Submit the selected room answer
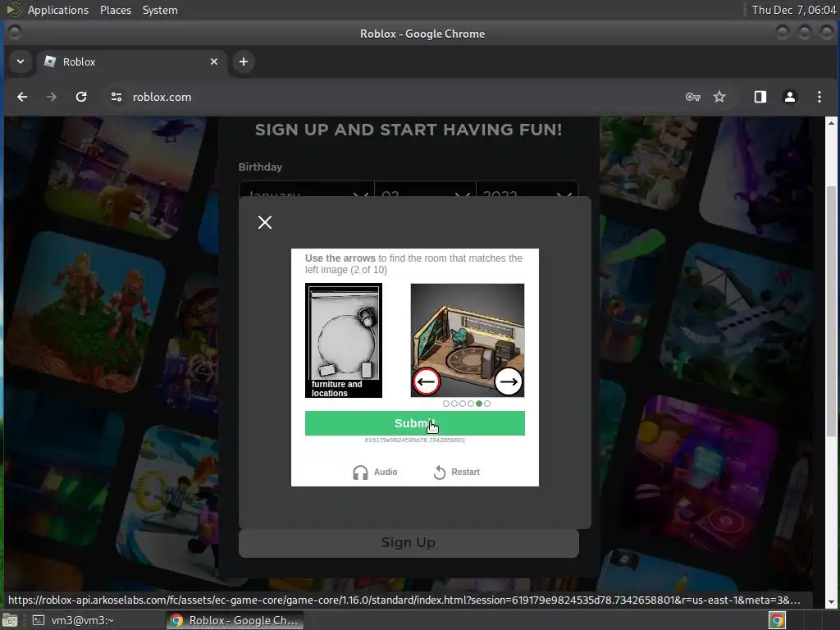 point(414,423)
